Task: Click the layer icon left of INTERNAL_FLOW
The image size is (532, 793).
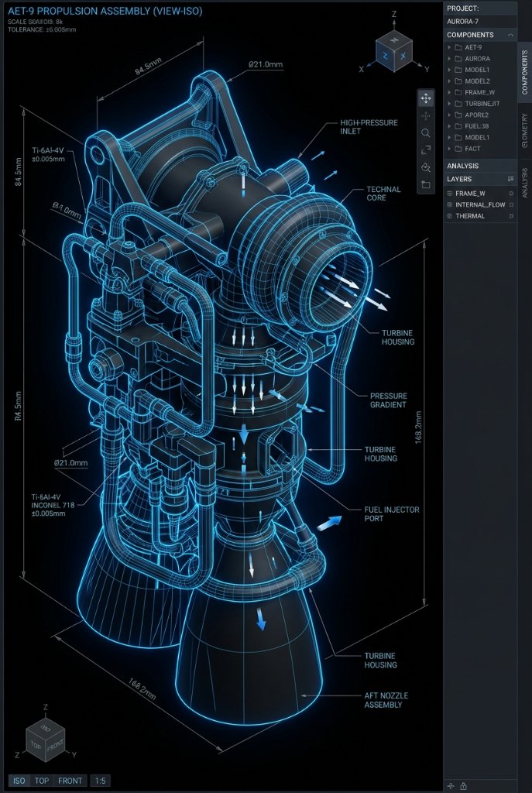Action: (450, 204)
